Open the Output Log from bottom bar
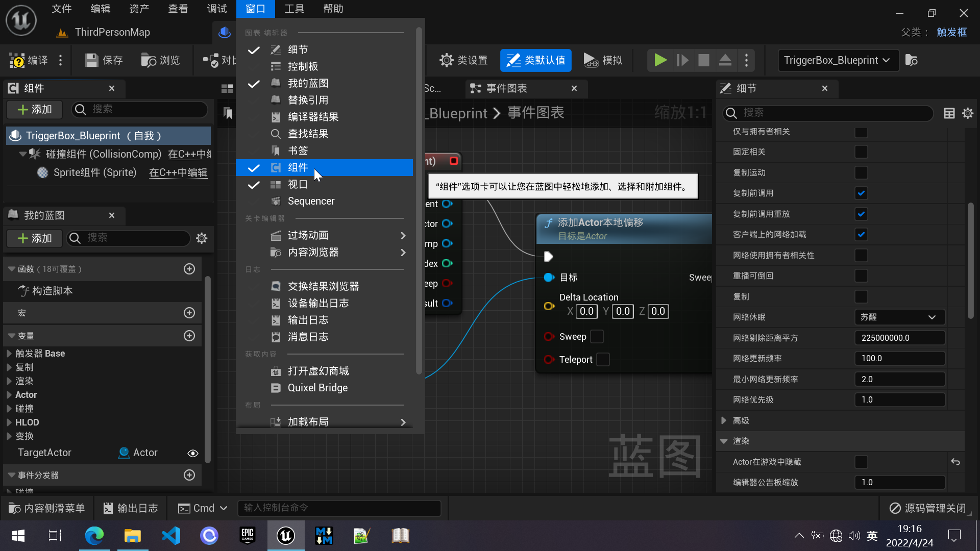 point(131,508)
